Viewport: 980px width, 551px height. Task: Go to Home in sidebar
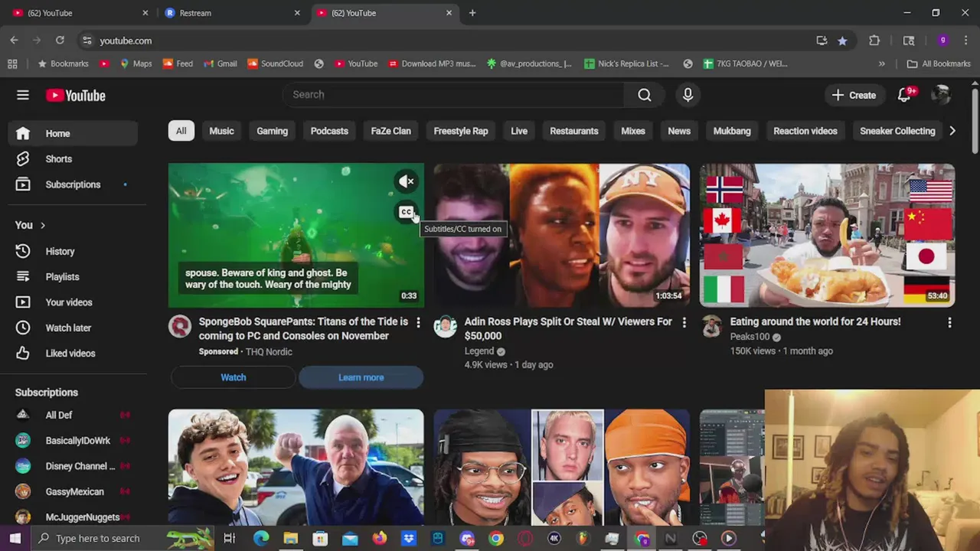[x=73, y=133]
